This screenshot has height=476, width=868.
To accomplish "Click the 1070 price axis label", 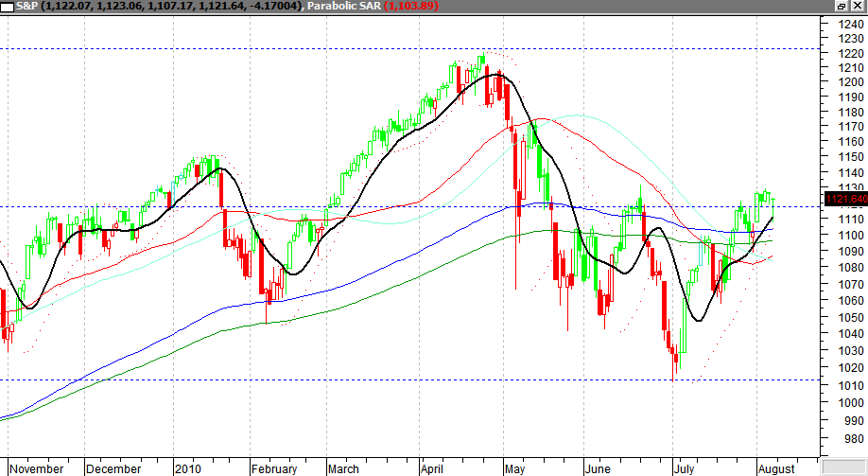I will point(851,284).
